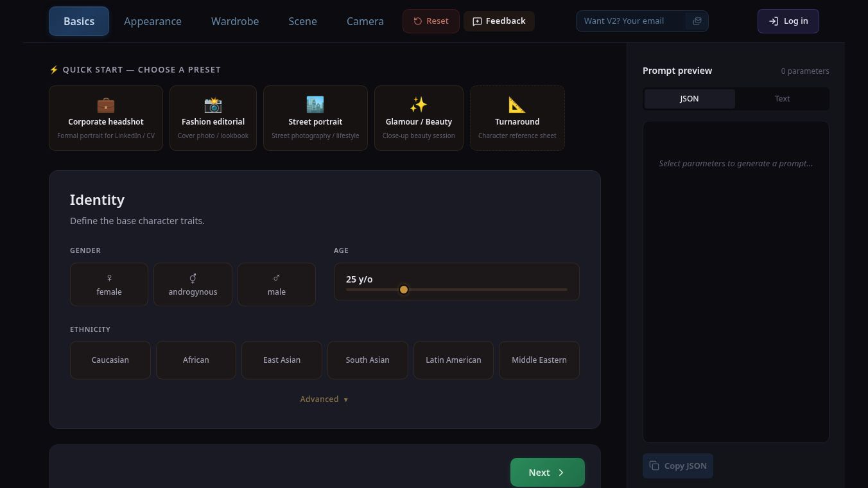Set gender to female
Viewport: 868px width, 488px height.
click(x=109, y=284)
